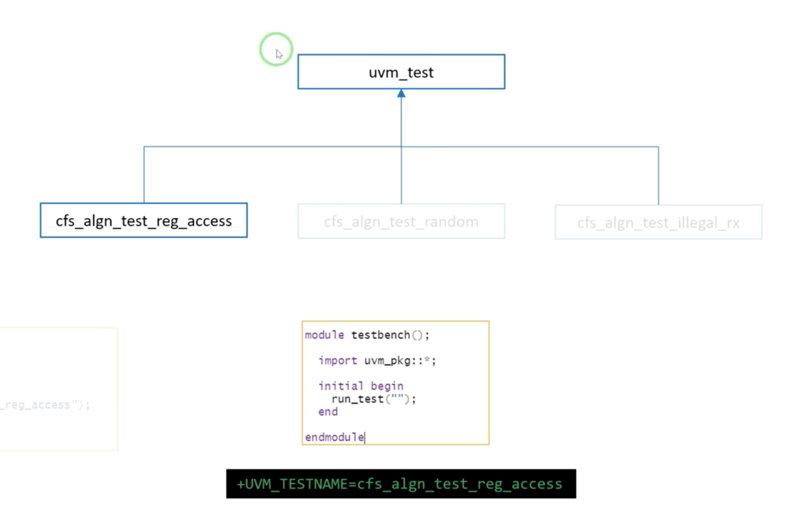Viewport: 812px width, 525px height.
Task: Click the 'import uvm_pkg::*;' line
Action: coord(377,360)
